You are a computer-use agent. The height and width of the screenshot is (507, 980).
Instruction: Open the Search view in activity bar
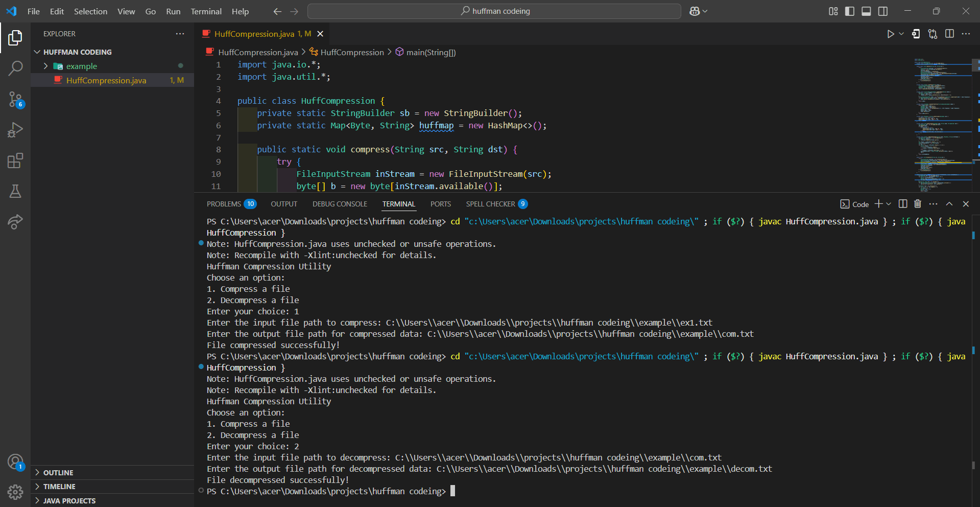(15, 68)
